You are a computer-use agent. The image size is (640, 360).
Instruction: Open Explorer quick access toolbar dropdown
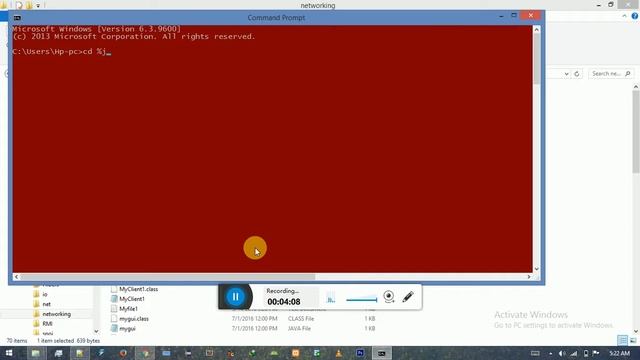[38, 6]
